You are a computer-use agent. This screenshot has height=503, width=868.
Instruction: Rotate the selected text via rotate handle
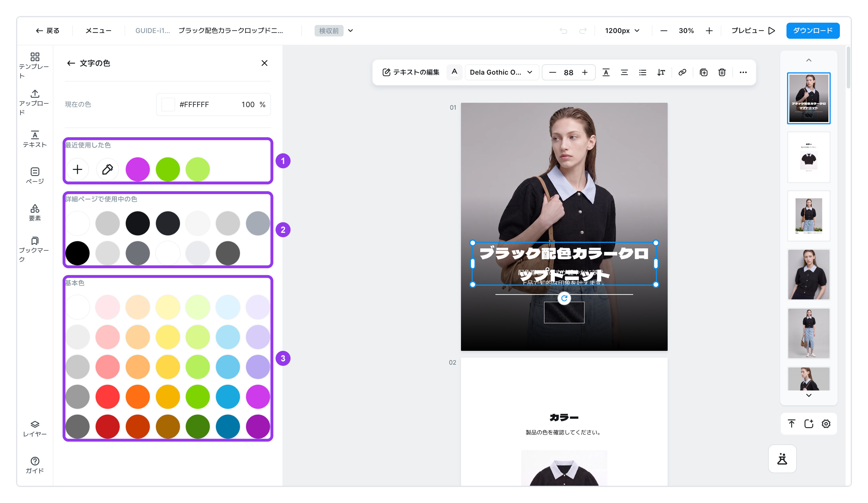[x=564, y=298]
